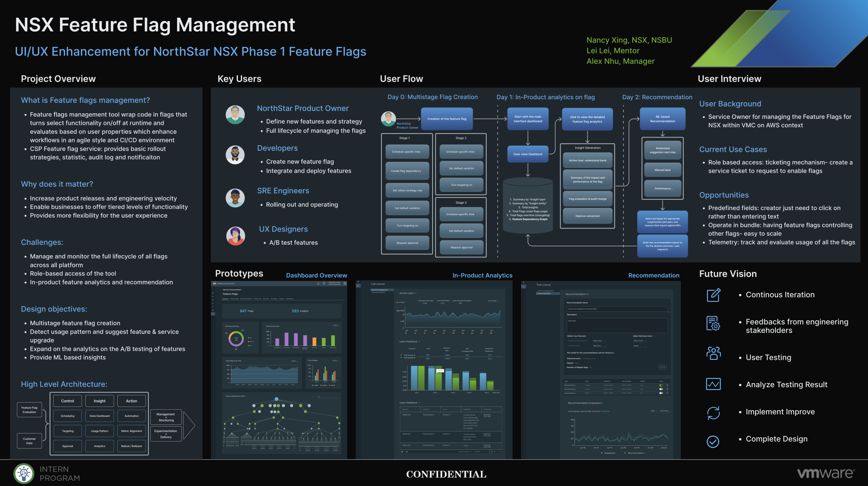Click the info icon beside Active Users
The height and width of the screenshot is (486, 868).
click(x=416, y=293)
